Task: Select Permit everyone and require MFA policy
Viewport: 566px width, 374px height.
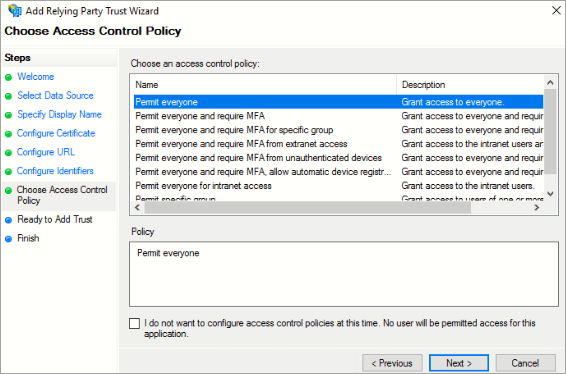Action: click(x=338, y=116)
